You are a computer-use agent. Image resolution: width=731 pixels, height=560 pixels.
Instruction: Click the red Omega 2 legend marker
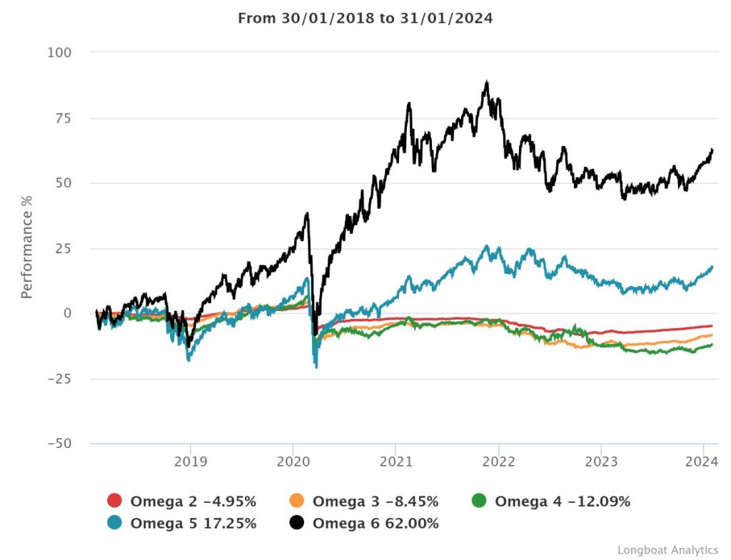coord(115,501)
